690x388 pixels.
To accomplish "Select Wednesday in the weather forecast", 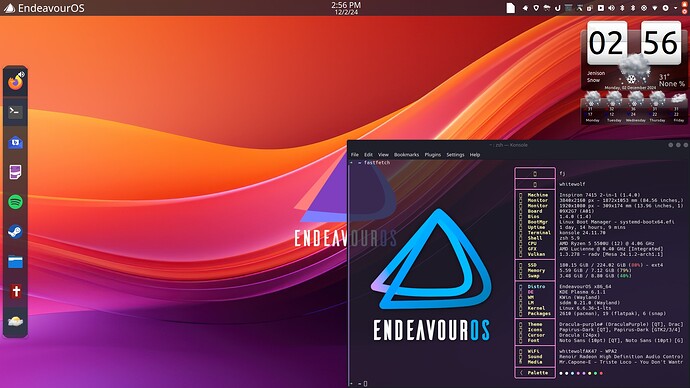I will click(x=635, y=106).
